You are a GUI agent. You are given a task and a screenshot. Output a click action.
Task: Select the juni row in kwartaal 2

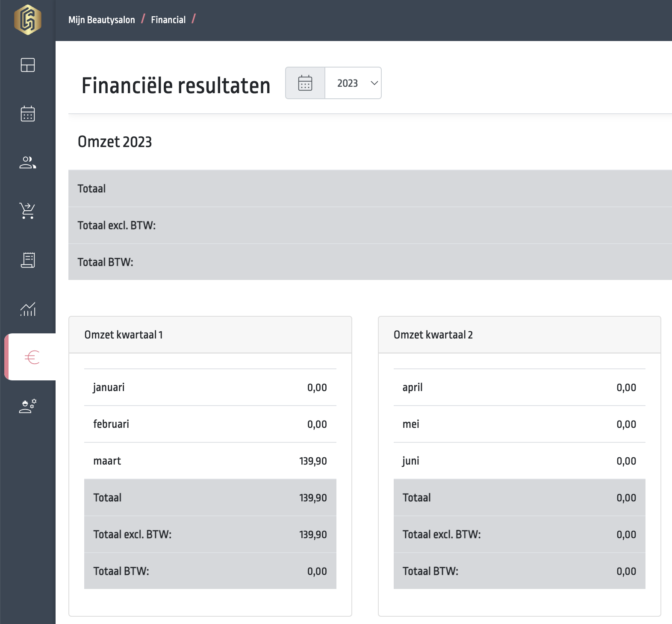tap(519, 461)
